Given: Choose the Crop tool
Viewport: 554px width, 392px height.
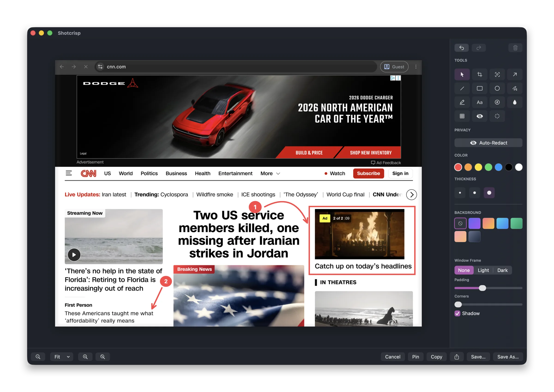Looking at the screenshot, I should [x=480, y=74].
